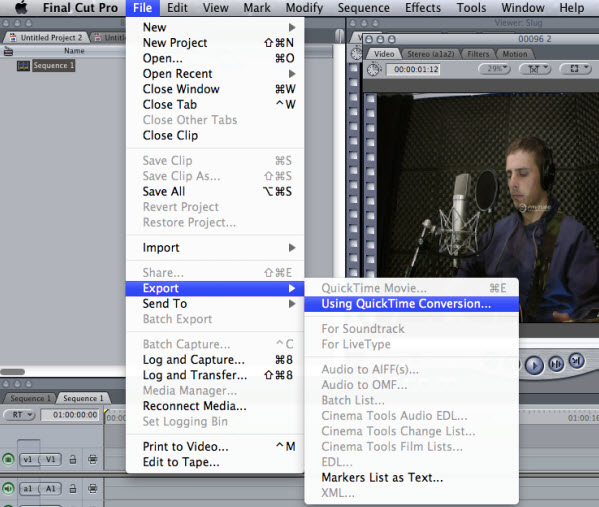
Task: Click the V1 destination track control
Action: pos(51,459)
